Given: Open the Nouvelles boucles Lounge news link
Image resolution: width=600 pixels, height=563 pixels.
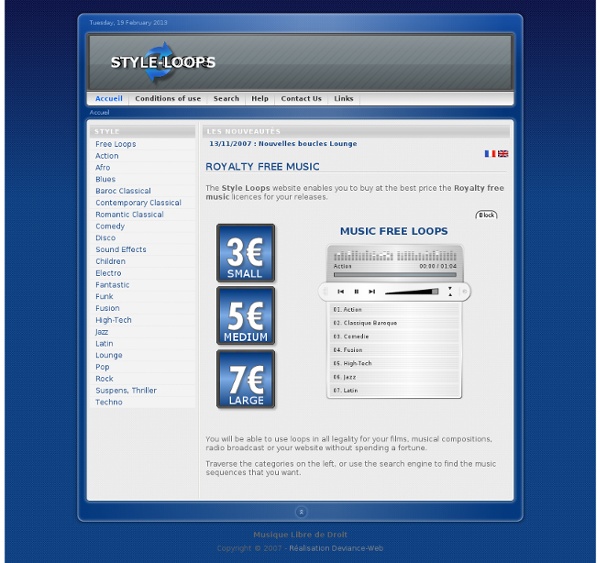Looking at the screenshot, I should click(283, 144).
